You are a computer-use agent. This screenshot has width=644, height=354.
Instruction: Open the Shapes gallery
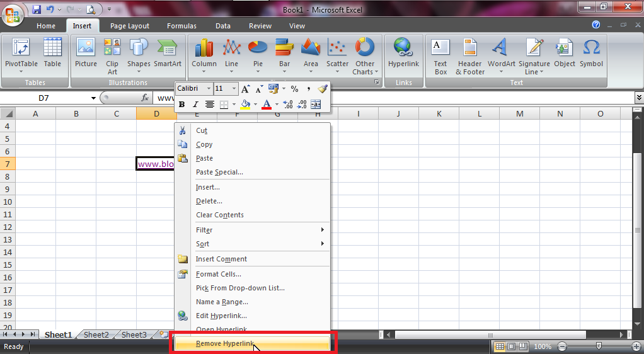139,55
